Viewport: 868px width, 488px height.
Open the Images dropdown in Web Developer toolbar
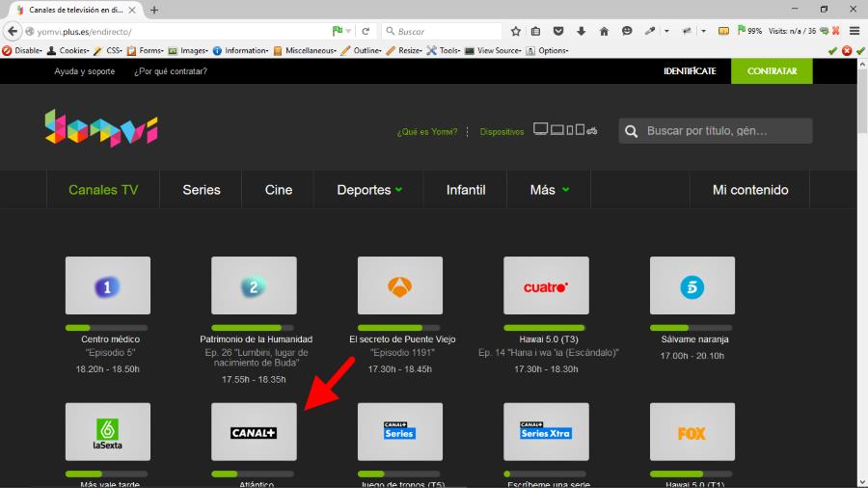(x=188, y=50)
